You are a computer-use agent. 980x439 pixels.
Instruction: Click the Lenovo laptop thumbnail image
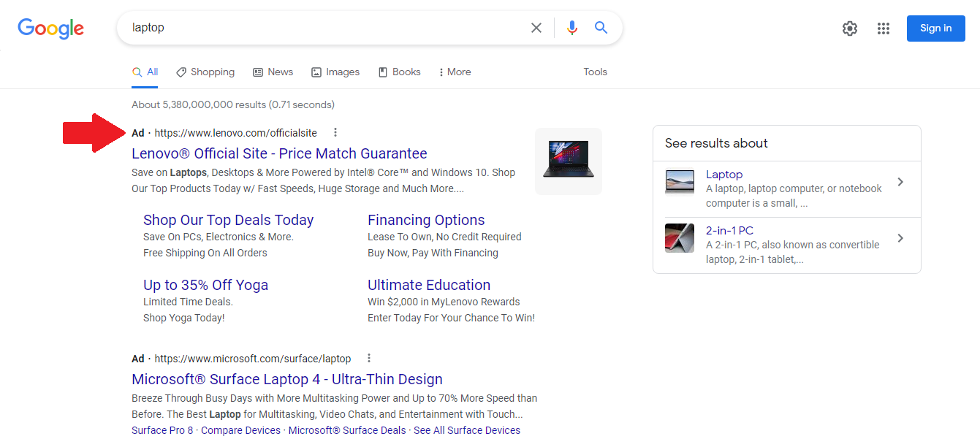pyautogui.click(x=569, y=161)
